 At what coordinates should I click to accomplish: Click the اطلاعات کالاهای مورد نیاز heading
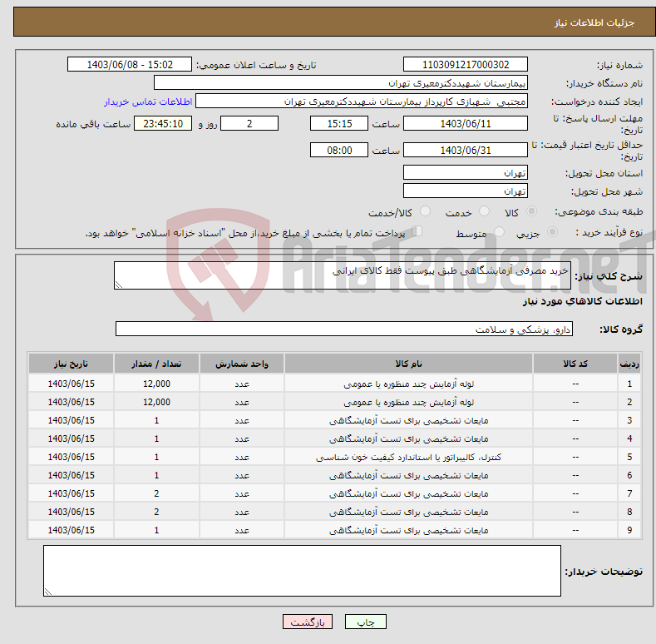(582, 301)
